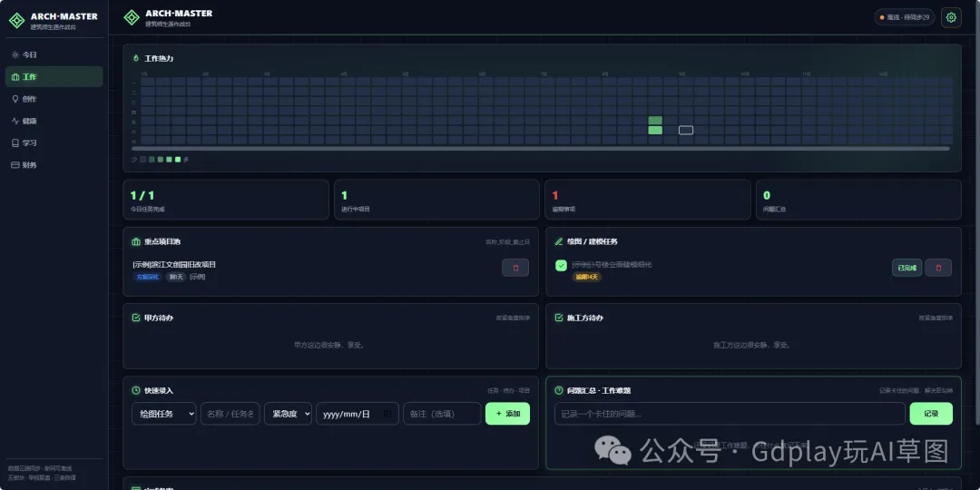Click the 离线 sync status pill
Image resolution: width=980 pixels, height=490 pixels.
pos(905,17)
